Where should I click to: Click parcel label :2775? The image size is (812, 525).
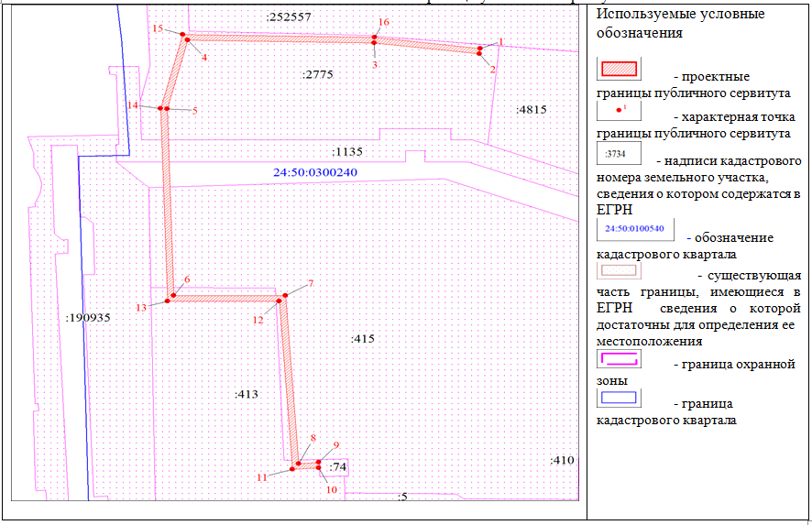(x=317, y=74)
